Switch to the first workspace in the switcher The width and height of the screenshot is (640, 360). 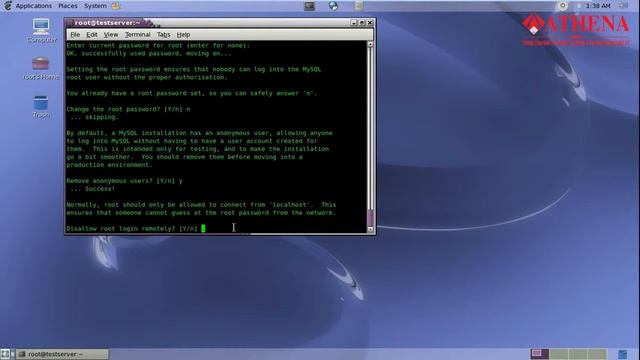[539, 353]
